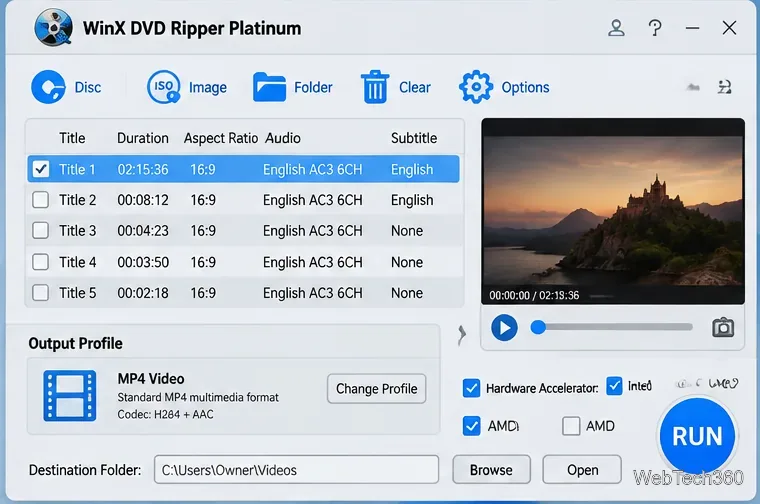
Task: Click the Title 2 name text
Action: (78, 200)
